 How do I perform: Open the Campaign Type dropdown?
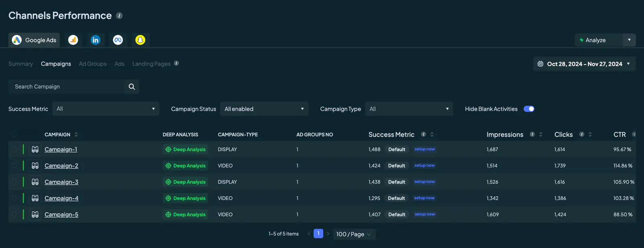click(x=409, y=109)
